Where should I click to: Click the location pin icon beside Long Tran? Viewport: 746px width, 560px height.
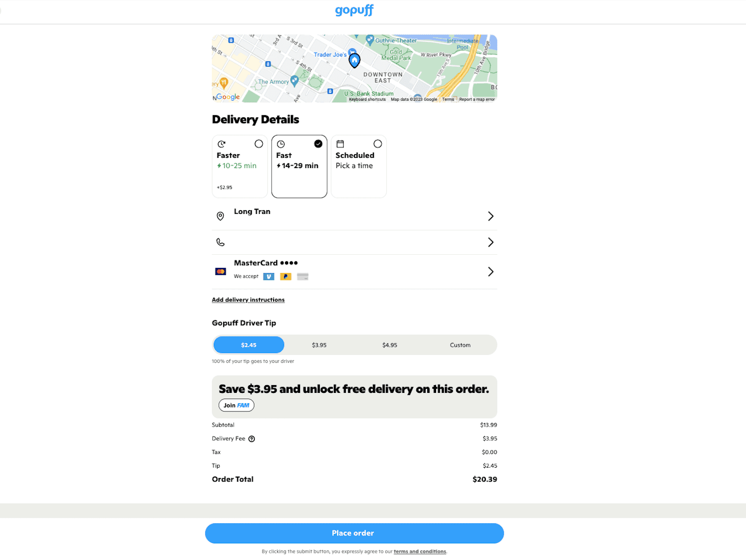[x=220, y=216]
